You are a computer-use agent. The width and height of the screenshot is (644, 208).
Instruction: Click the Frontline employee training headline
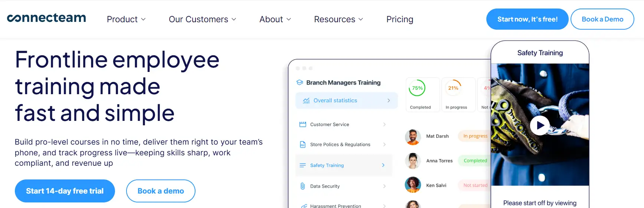(117, 86)
